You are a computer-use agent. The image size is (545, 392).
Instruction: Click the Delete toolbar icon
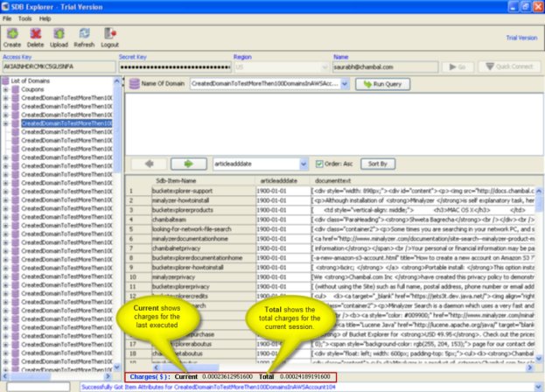tap(36, 38)
